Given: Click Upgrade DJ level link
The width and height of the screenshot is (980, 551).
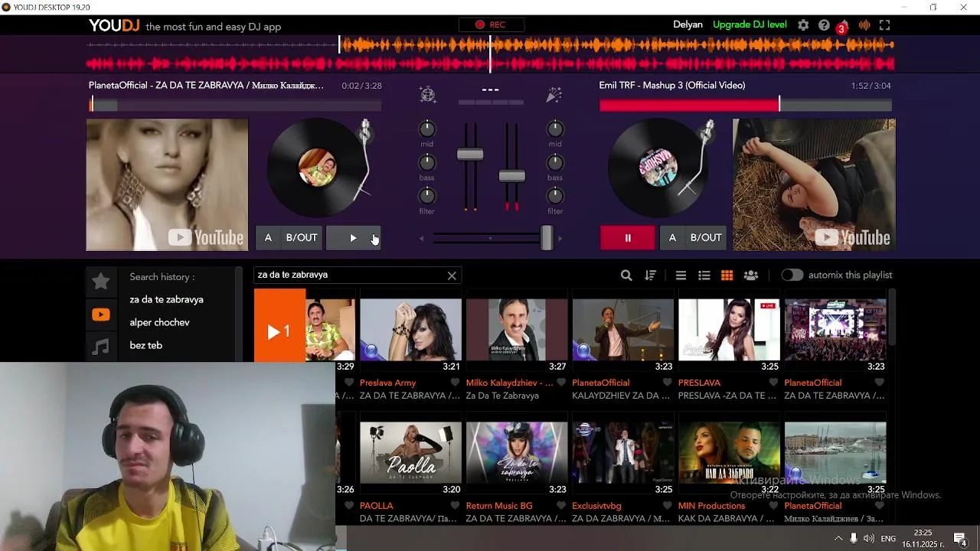Looking at the screenshot, I should tap(750, 24).
